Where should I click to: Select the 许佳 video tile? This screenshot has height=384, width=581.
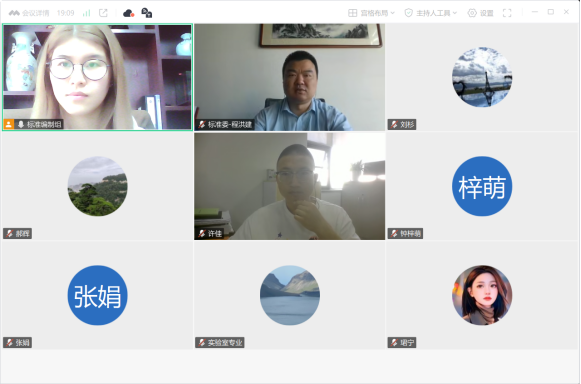click(x=290, y=186)
